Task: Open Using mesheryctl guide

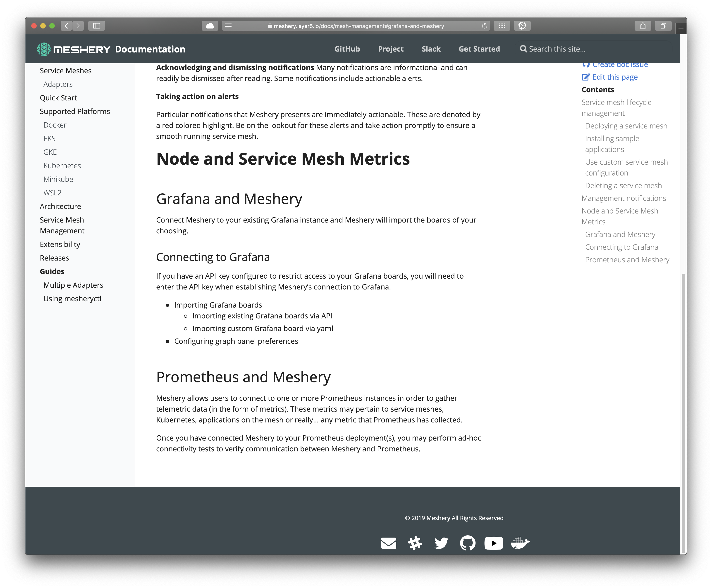Action: click(x=72, y=298)
